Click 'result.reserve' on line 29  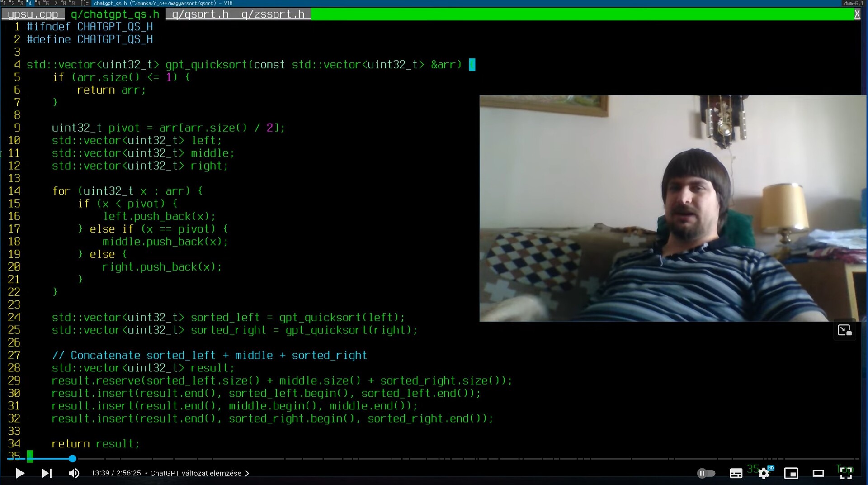click(x=96, y=380)
